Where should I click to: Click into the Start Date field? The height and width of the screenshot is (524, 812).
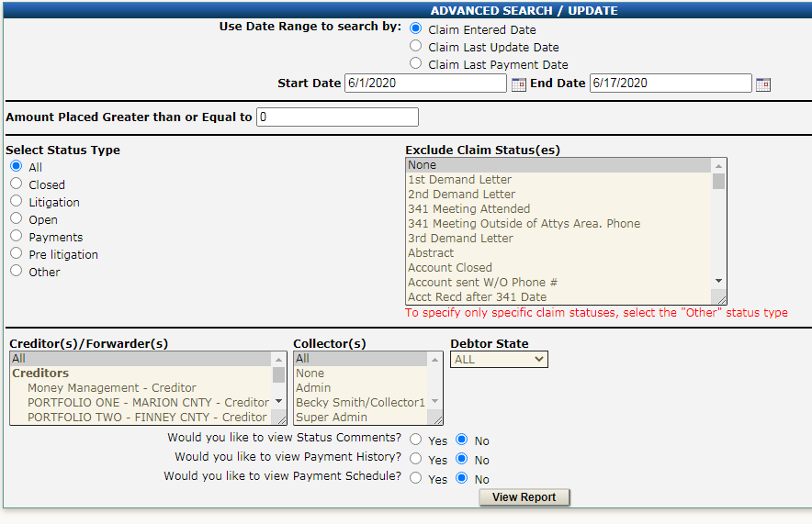pyautogui.click(x=425, y=84)
